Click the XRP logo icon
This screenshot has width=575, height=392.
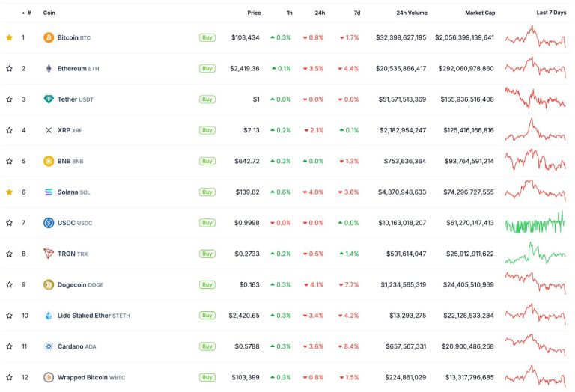(49, 130)
